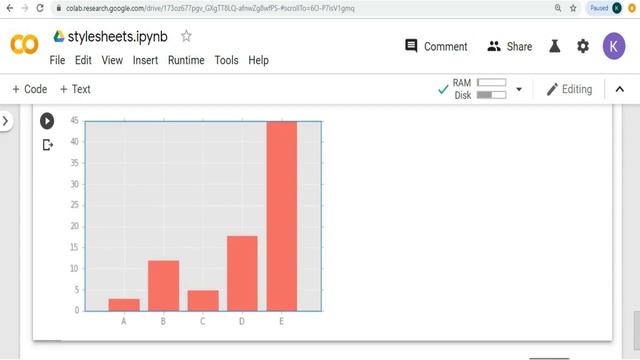Click the Google Drive icon beside filename
640x360 pixels.
pyautogui.click(x=59, y=36)
